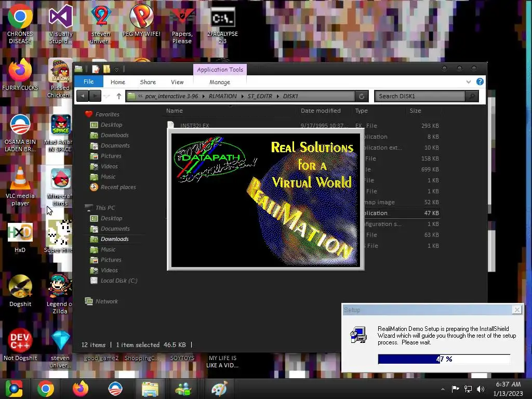Click the Explorer refresh button
This screenshot has width=532, height=399.
[x=362, y=96]
